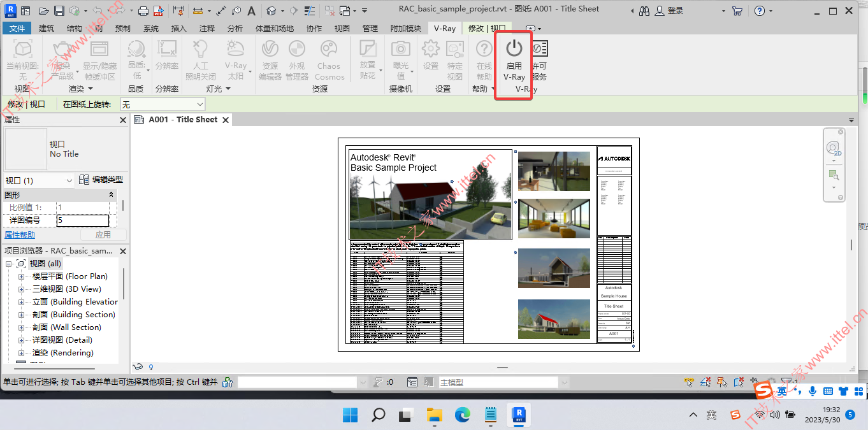Toggle Select Pinned Elements status icon
The image size is (868, 430).
pyautogui.click(x=722, y=382)
